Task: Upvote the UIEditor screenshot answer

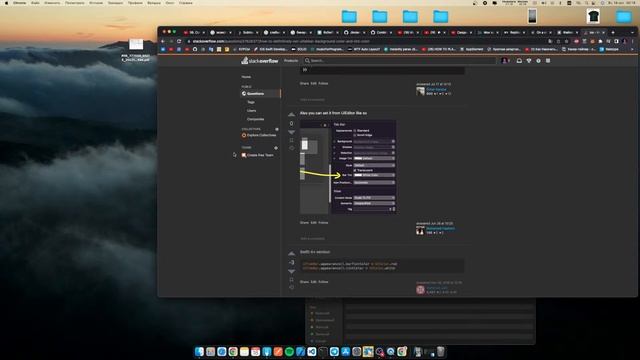Action: [x=291, y=115]
